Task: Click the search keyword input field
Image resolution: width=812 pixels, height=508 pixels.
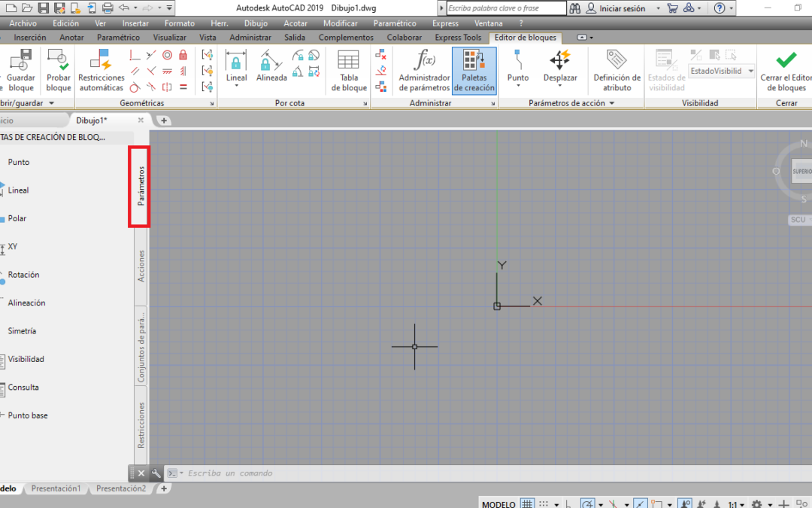Action: click(506, 8)
